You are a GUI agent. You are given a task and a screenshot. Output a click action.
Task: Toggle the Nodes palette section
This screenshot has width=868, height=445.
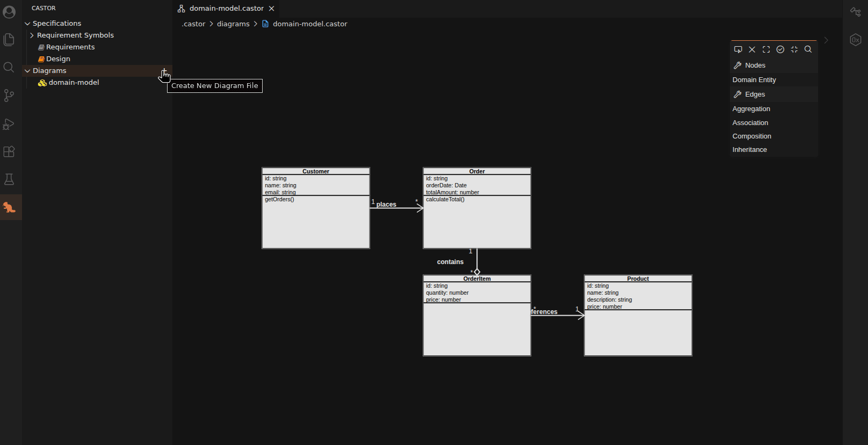(x=754, y=65)
